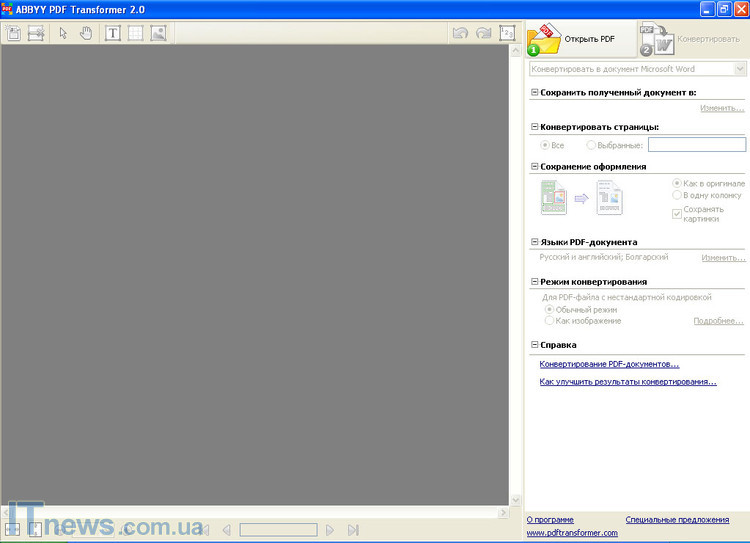This screenshot has height=543, width=750.
Task: Click the Открыть PDF step label
Action: (589, 39)
